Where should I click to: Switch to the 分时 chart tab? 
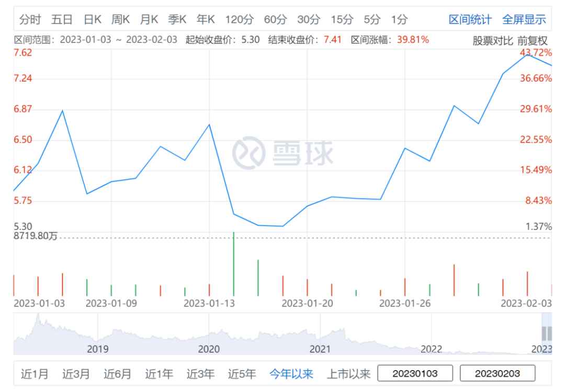click(x=30, y=19)
